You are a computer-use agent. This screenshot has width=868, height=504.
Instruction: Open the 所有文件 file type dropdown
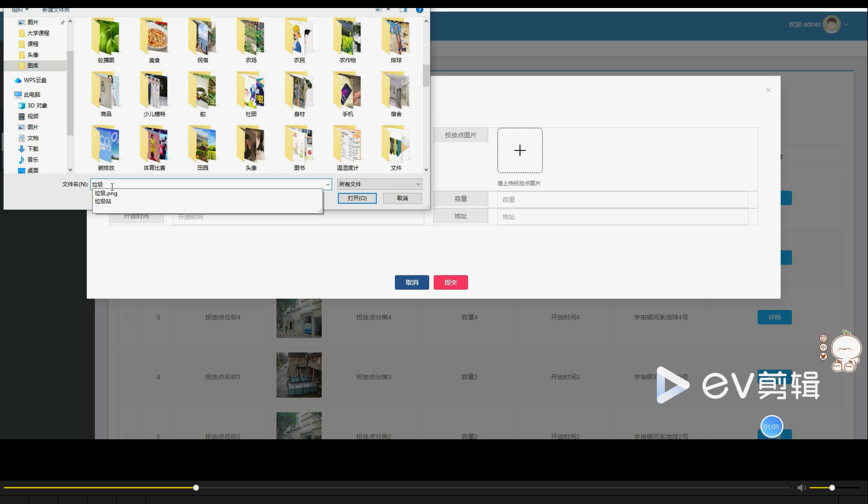point(380,184)
